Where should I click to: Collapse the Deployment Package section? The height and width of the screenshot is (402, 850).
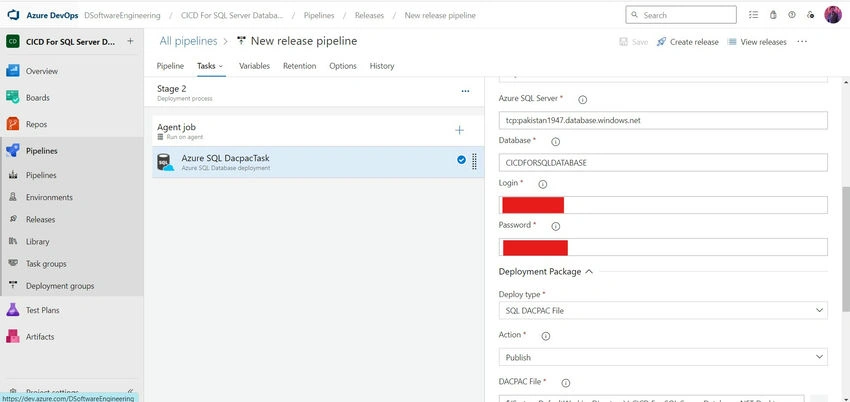(546, 271)
